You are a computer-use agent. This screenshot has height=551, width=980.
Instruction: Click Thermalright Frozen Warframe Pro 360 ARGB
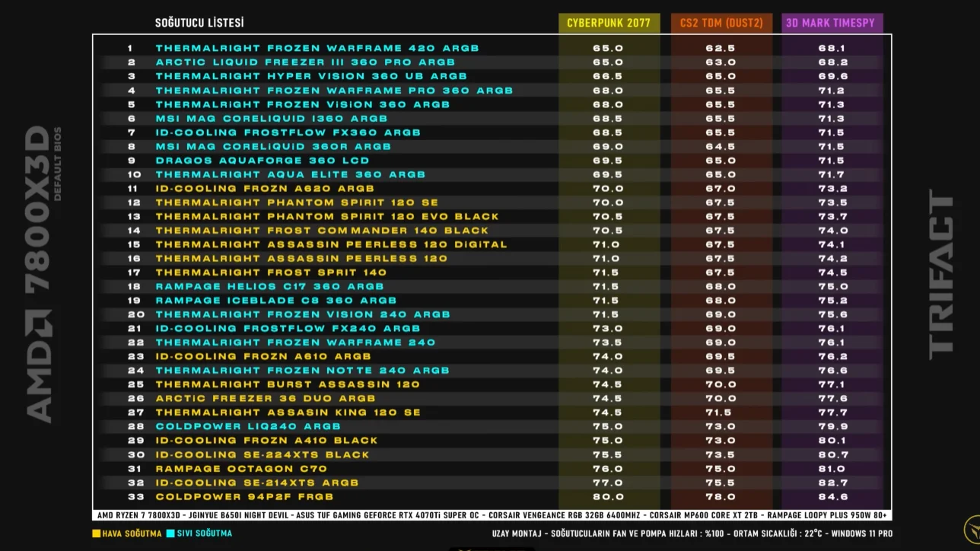334,91
